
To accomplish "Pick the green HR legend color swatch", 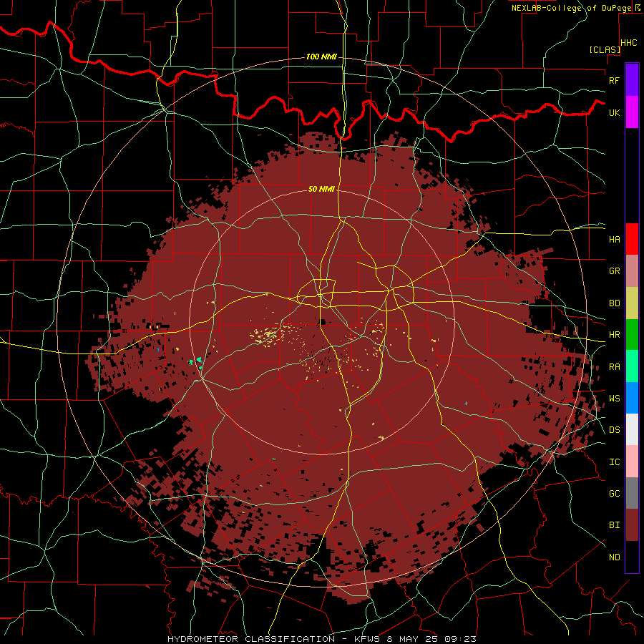I will tap(632, 335).
